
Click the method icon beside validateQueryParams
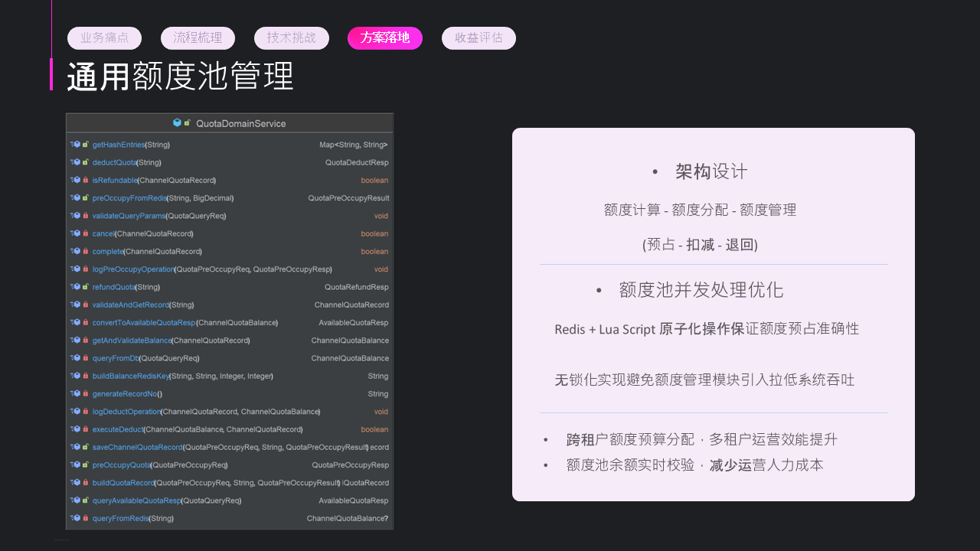pos(77,216)
